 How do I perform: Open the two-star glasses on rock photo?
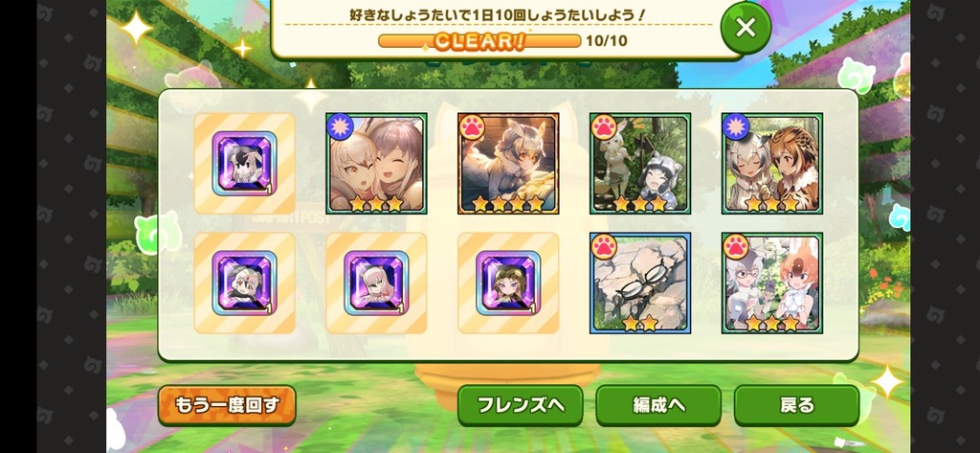(640, 283)
